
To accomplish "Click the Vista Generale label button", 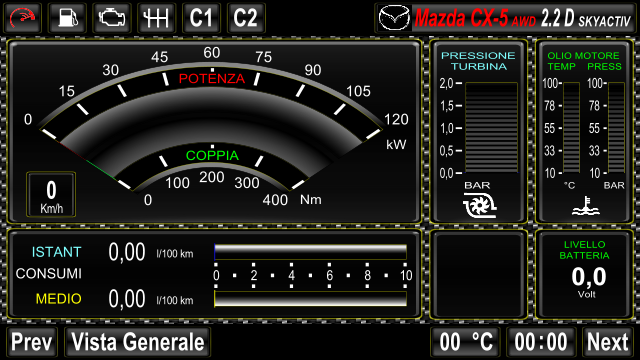I will (x=138, y=342).
